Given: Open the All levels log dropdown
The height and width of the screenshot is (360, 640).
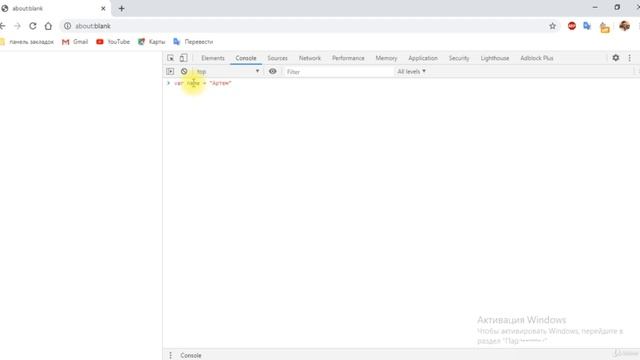Looking at the screenshot, I should coord(411,71).
